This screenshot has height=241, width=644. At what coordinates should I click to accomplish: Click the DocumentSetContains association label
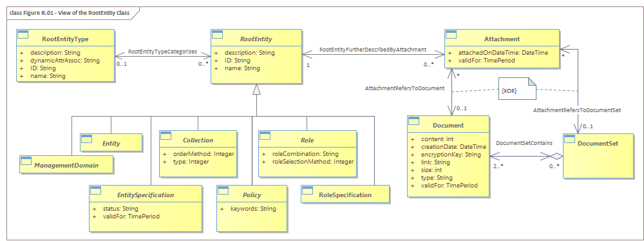[x=524, y=142]
